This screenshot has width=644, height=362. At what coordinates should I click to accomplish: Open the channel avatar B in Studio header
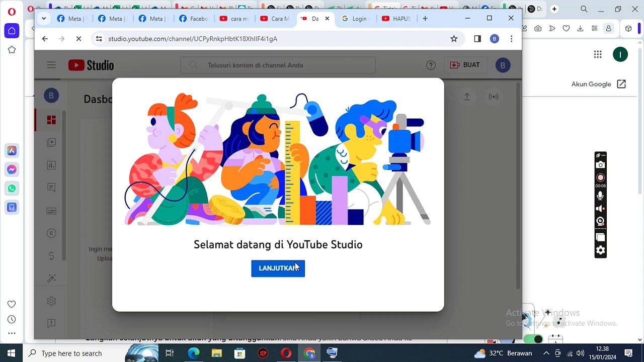(x=503, y=65)
